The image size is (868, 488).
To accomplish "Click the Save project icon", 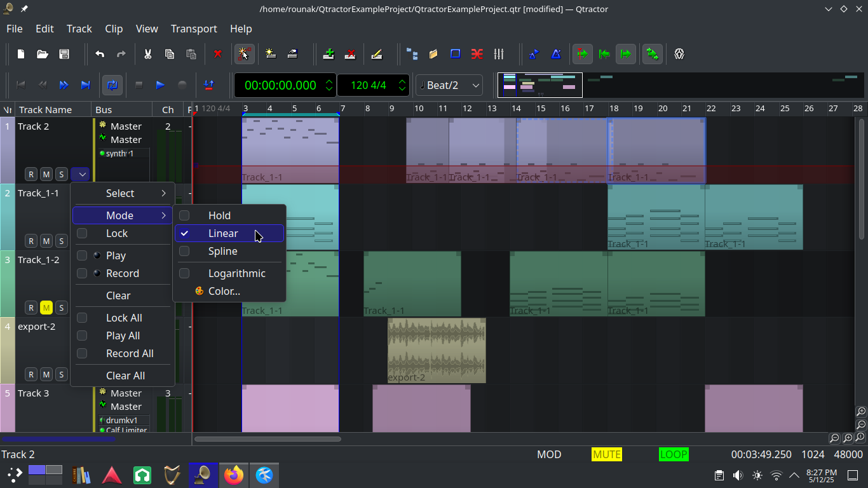I will click(x=64, y=54).
